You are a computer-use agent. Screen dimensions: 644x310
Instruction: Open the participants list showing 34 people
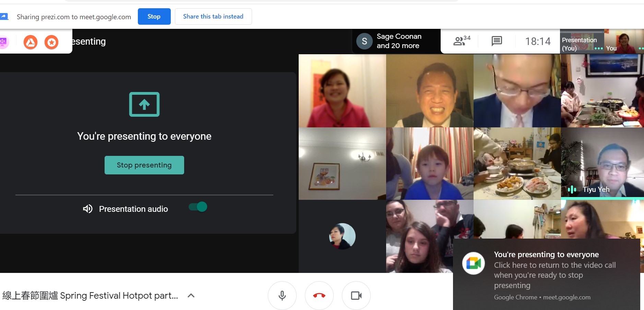point(461,41)
